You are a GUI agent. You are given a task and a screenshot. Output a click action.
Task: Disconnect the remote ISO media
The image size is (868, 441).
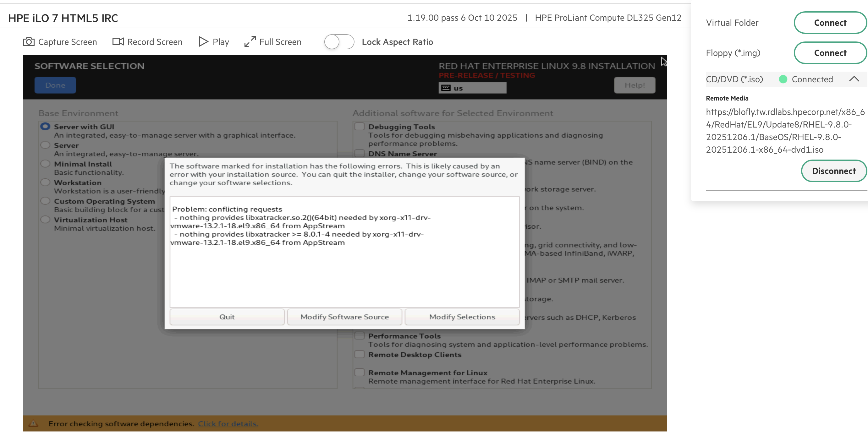834,171
